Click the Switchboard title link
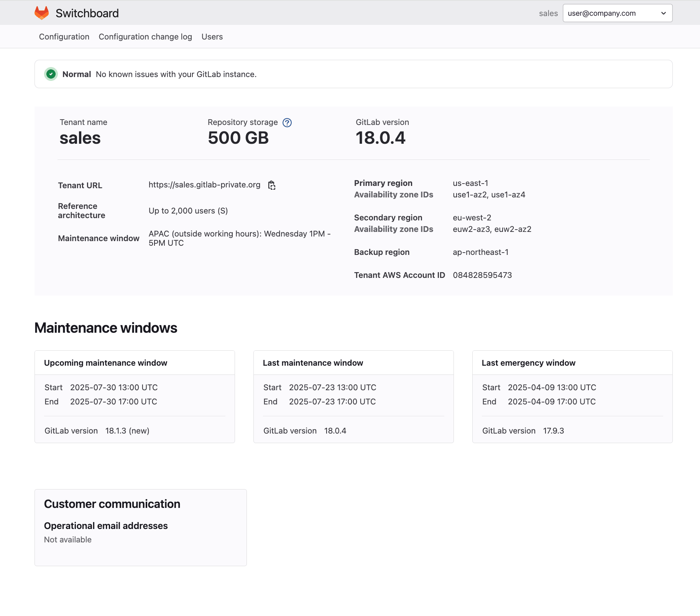The image size is (700, 616). click(87, 13)
